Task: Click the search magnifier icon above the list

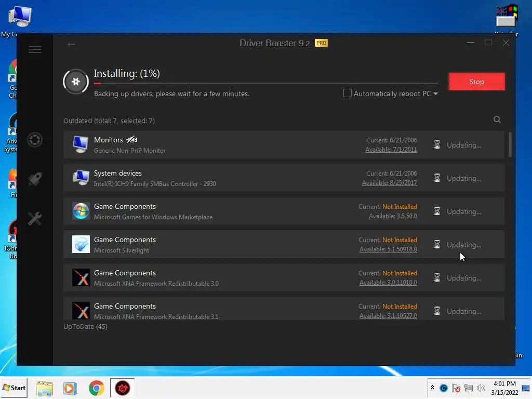Action: point(497,119)
